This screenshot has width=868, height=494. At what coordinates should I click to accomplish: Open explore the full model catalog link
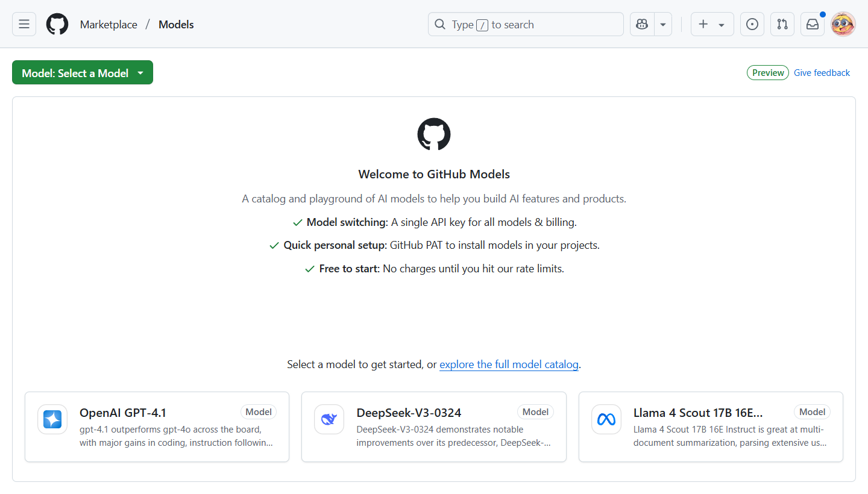[x=509, y=364]
